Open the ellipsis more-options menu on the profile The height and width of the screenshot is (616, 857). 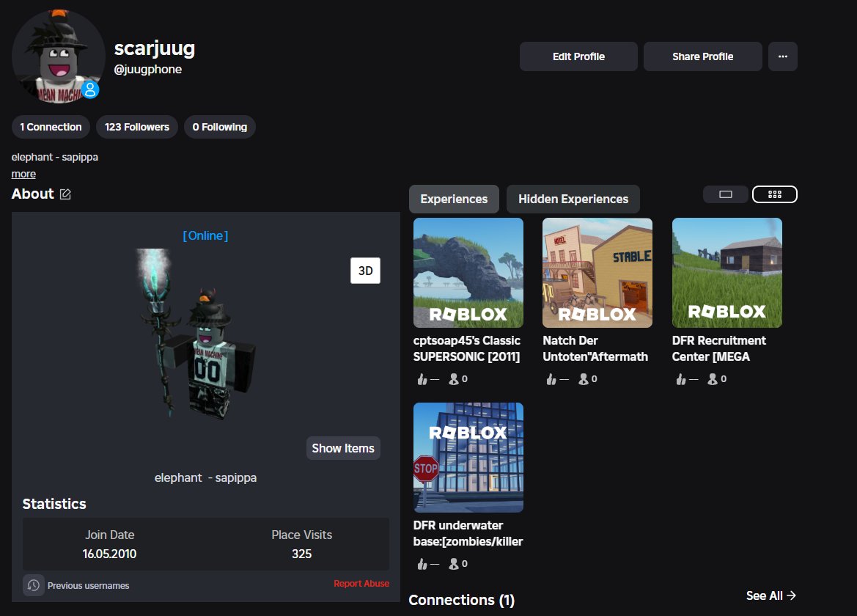coord(782,56)
